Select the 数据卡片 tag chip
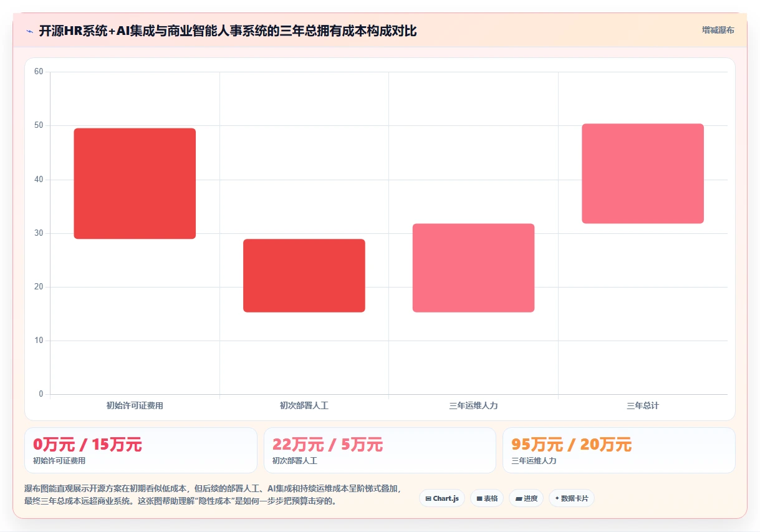This screenshot has height=532, width=760. click(572, 498)
